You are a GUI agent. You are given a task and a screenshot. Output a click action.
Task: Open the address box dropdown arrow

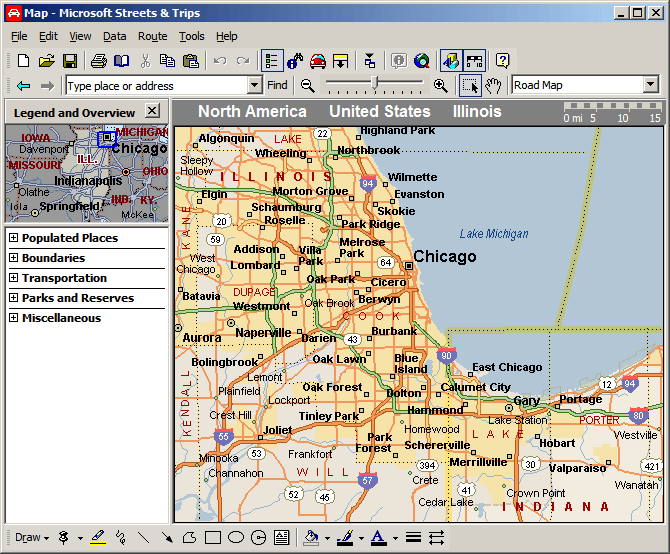[x=254, y=85]
